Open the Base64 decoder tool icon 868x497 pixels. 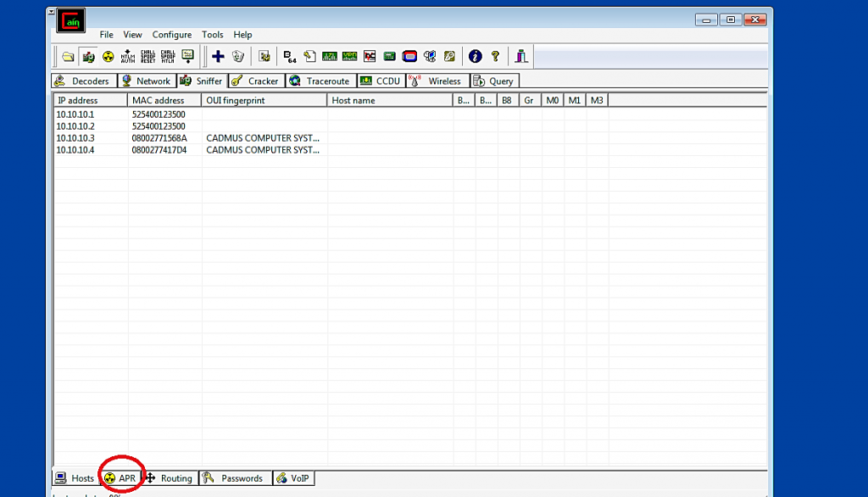point(290,57)
